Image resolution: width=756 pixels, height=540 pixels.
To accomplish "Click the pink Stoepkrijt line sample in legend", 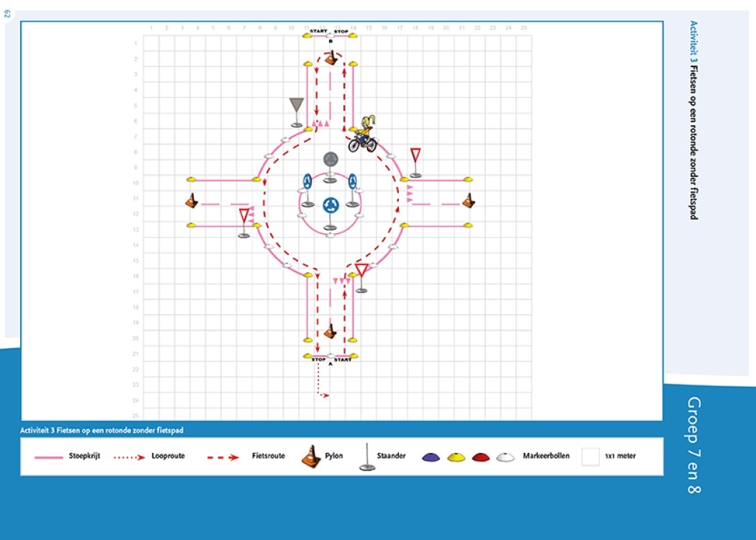I will coord(49,457).
